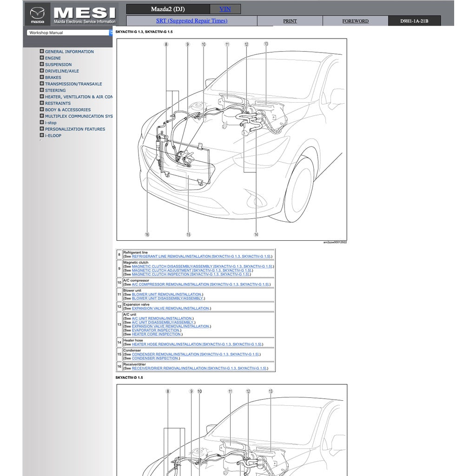
Task: Switch to the FOREWORD tab
Action: 355,21
